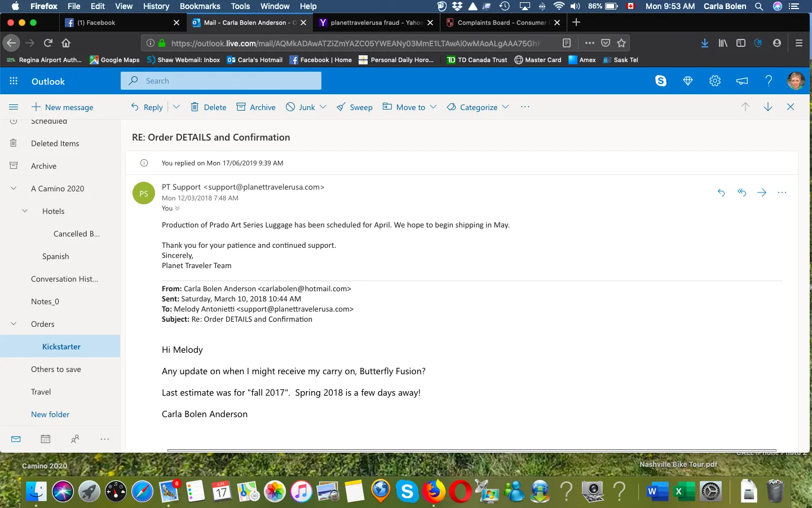Open the Bookmarks menu in menu bar
The height and width of the screenshot is (508, 812).
(x=200, y=6)
